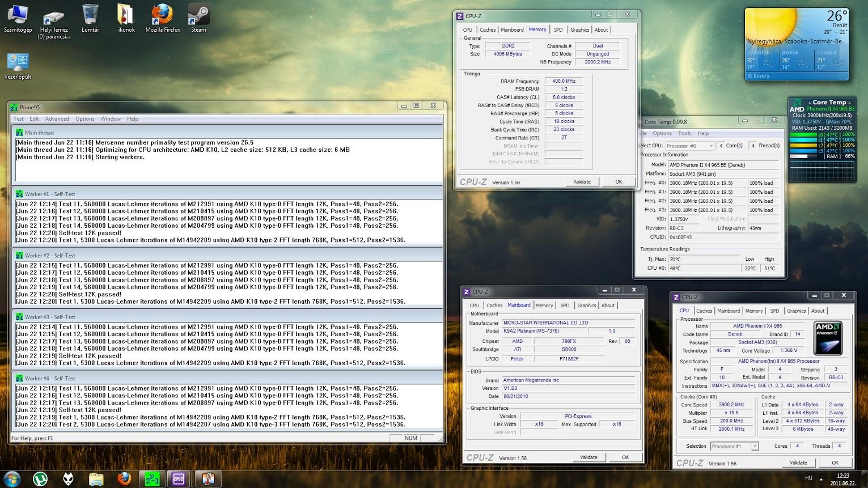Open the Advanced menu in Prime95
Screen dimensions: 868x488
57,119
